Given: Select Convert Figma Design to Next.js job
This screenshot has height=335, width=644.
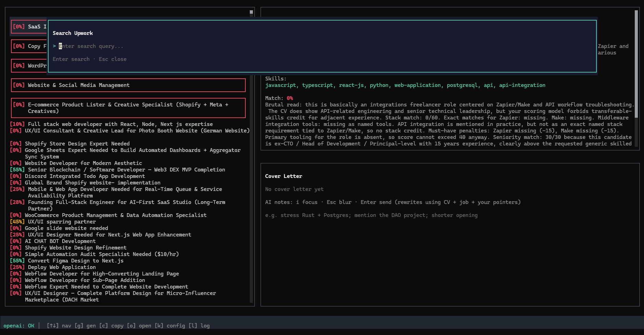Looking at the screenshot, I should [x=75, y=261].
